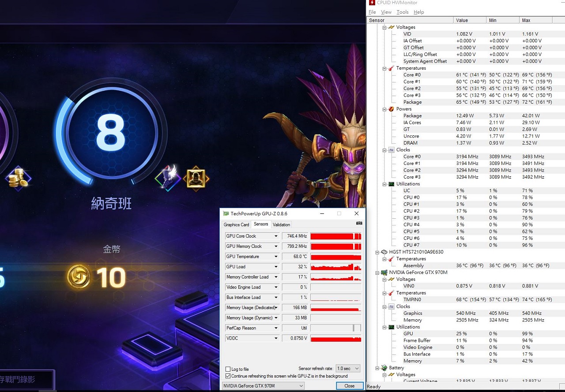The width and height of the screenshot is (565, 392).
Task: Click the green icon beside CPU Utilizations
Action: pyautogui.click(x=391, y=184)
